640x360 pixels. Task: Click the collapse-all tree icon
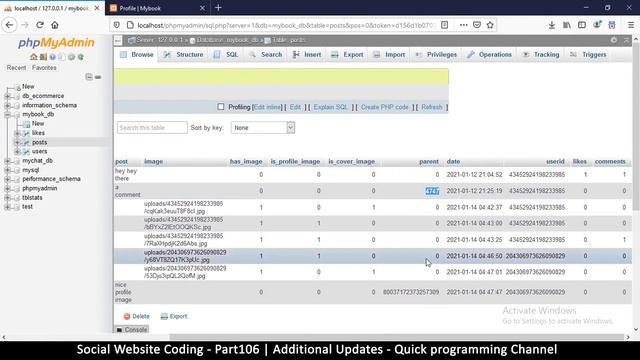(x=89, y=77)
